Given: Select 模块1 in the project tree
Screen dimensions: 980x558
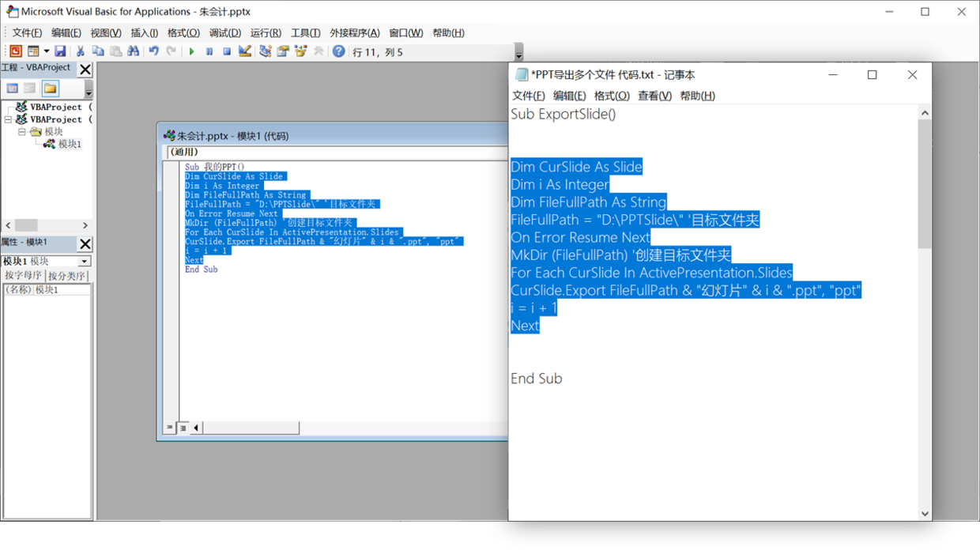Looking at the screenshot, I should (69, 144).
